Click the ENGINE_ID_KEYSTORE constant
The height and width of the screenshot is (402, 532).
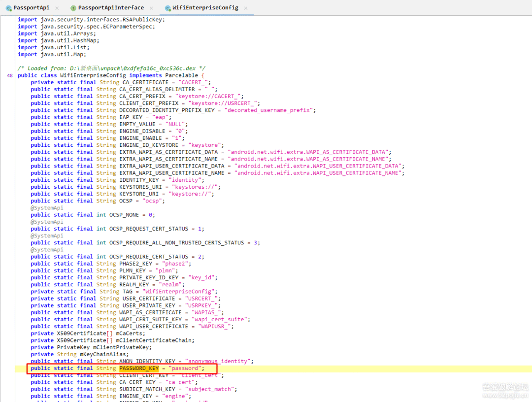pos(149,145)
